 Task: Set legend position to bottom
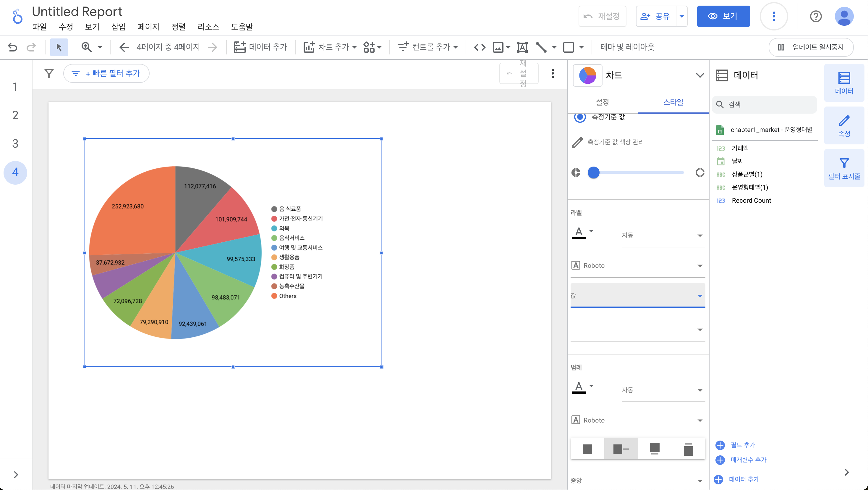[654, 449]
